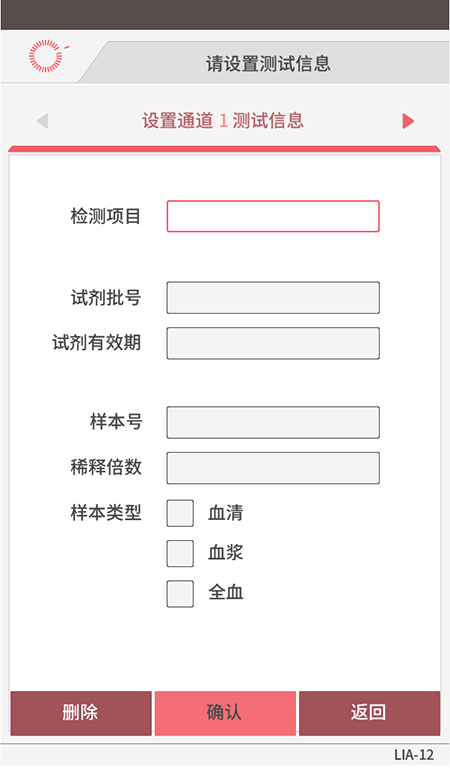Check the 血清 sample type checkbox

(x=180, y=513)
